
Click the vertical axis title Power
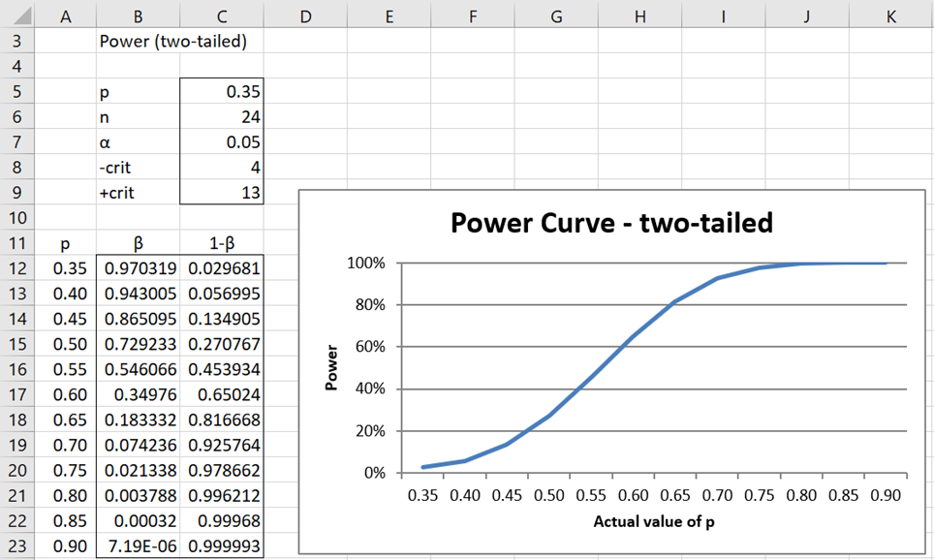(331, 367)
